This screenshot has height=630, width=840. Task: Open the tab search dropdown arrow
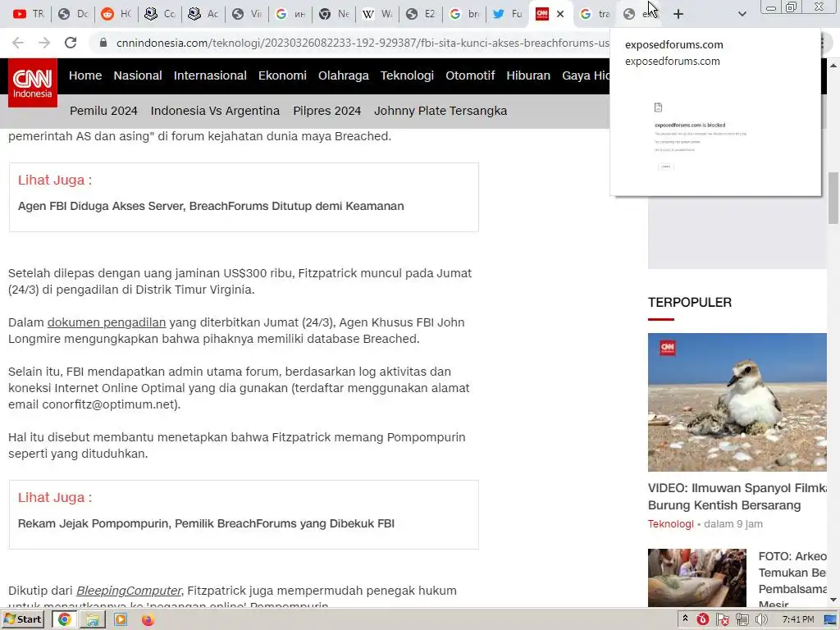pyautogui.click(x=742, y=14)
